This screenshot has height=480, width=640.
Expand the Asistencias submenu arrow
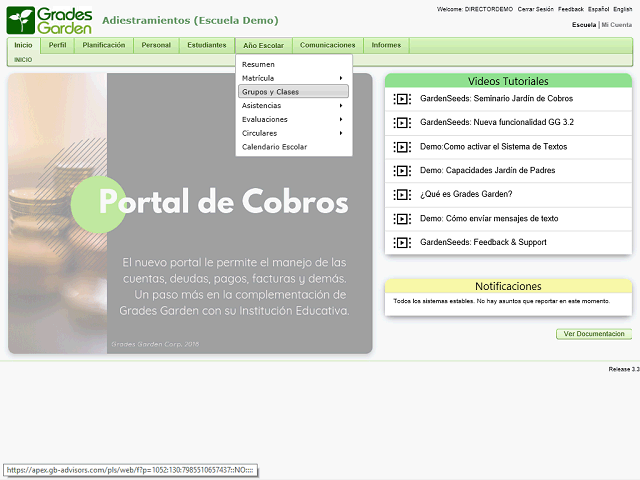[x=341, y=106]
